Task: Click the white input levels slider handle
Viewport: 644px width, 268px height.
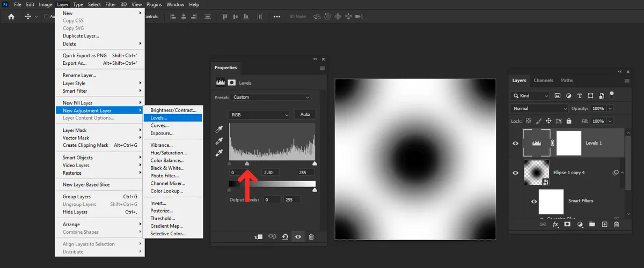Action: click(314, 163)
